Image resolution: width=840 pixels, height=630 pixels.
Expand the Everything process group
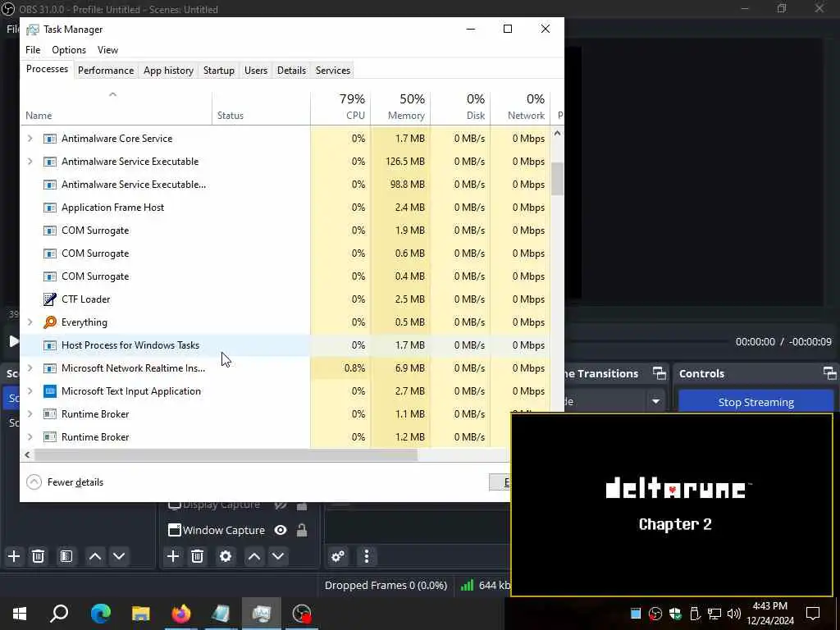[x=30, y=322]
